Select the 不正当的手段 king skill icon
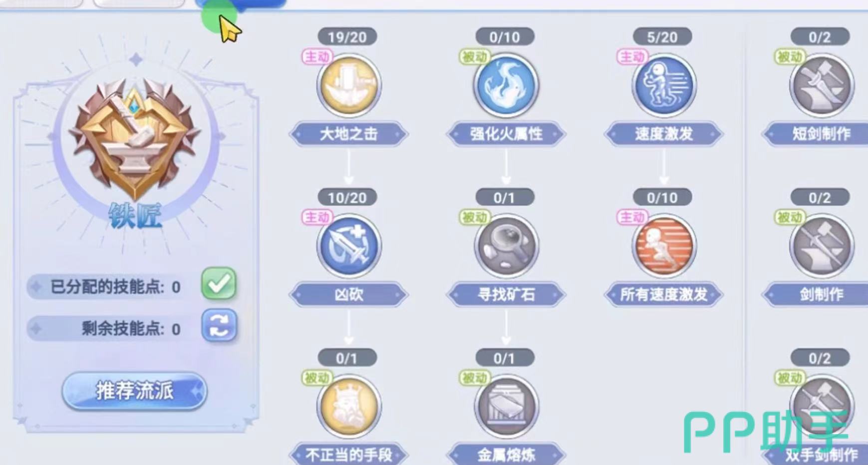The width and height of the screenshot is (868, 465). pos(349,407)
